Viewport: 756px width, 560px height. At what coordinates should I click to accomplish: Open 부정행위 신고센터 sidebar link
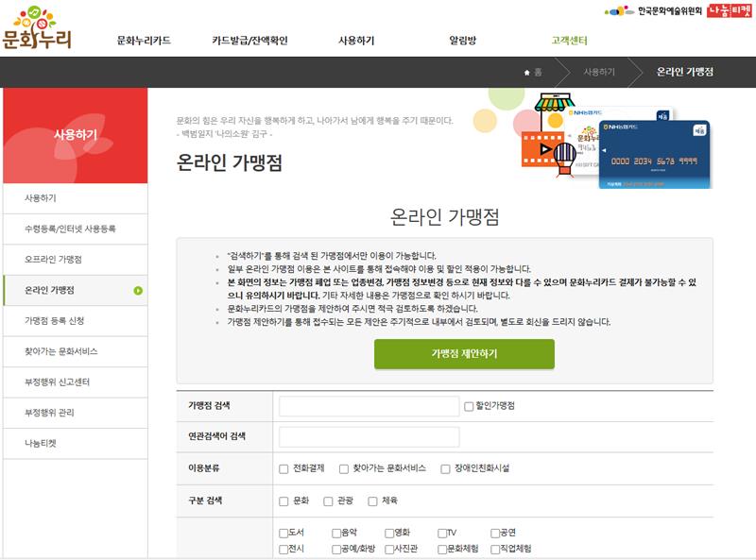(x=63, y=382)
